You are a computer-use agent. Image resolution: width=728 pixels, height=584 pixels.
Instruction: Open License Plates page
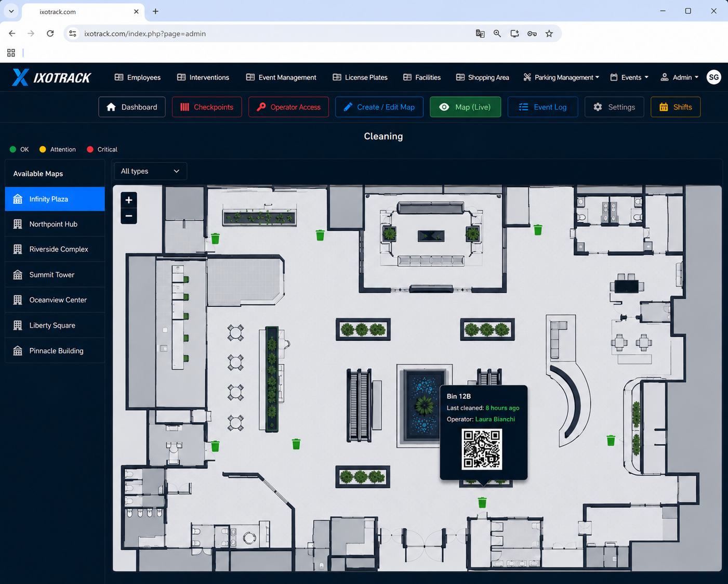(360, 77)
